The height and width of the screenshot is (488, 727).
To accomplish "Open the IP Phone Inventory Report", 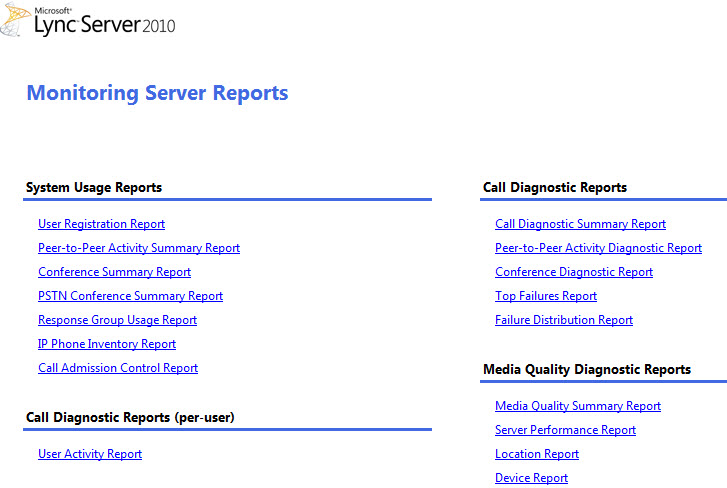I will click(107, 344).
